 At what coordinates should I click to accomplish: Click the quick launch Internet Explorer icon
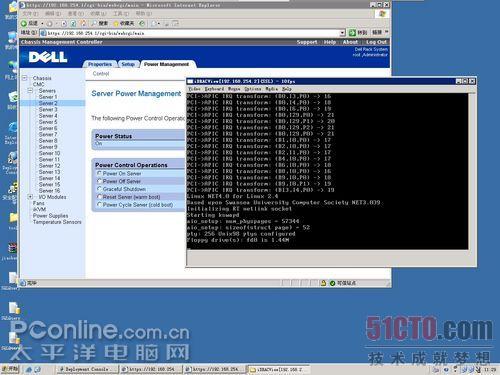tap(29, 369)
